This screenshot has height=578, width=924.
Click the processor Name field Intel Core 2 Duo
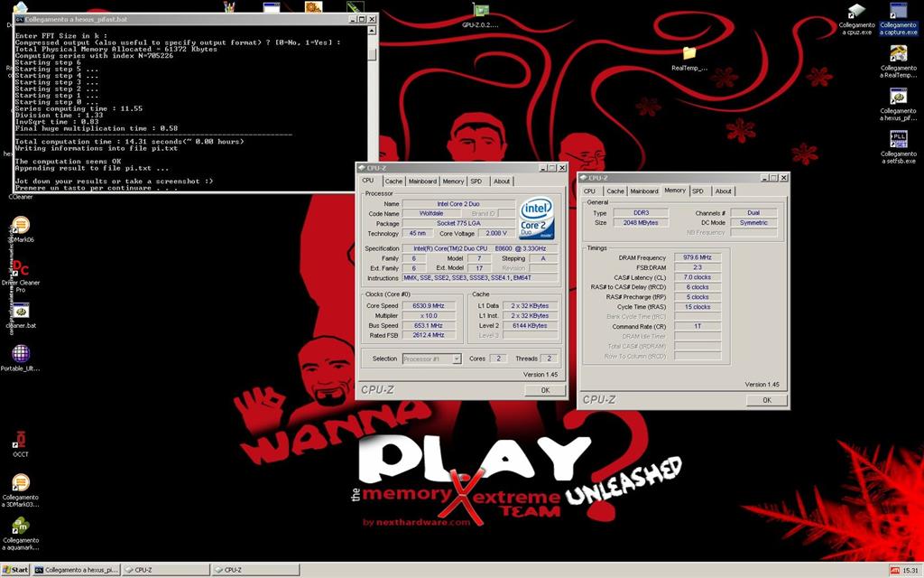coord(458,204)
